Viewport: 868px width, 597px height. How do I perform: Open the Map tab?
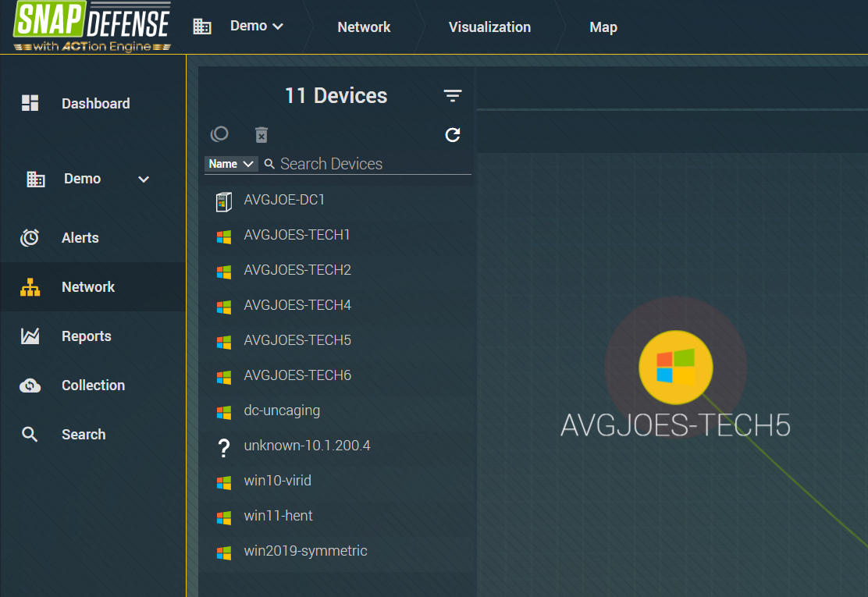(603, 27)
